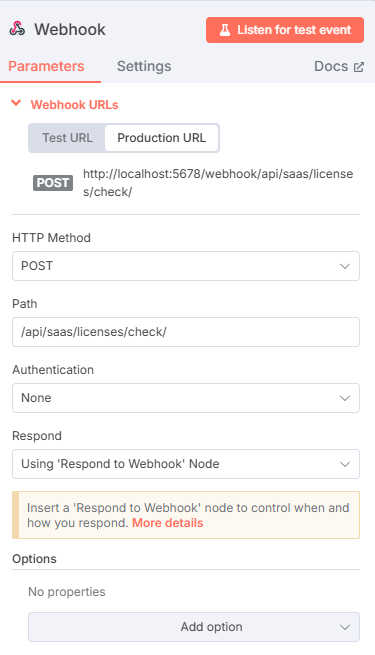Switch to Test URL toggle
The image size is (375, 655).
coord(67,138)
